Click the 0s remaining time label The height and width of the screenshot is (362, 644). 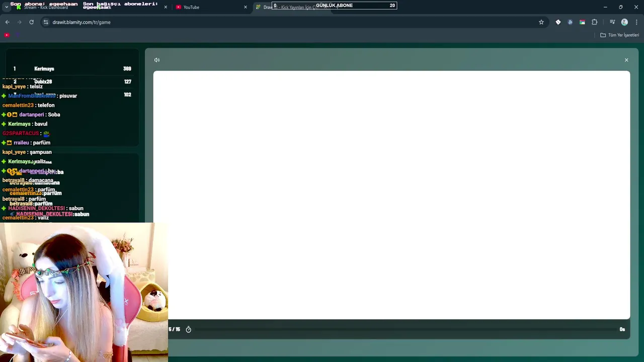click(x=622, y=329)
